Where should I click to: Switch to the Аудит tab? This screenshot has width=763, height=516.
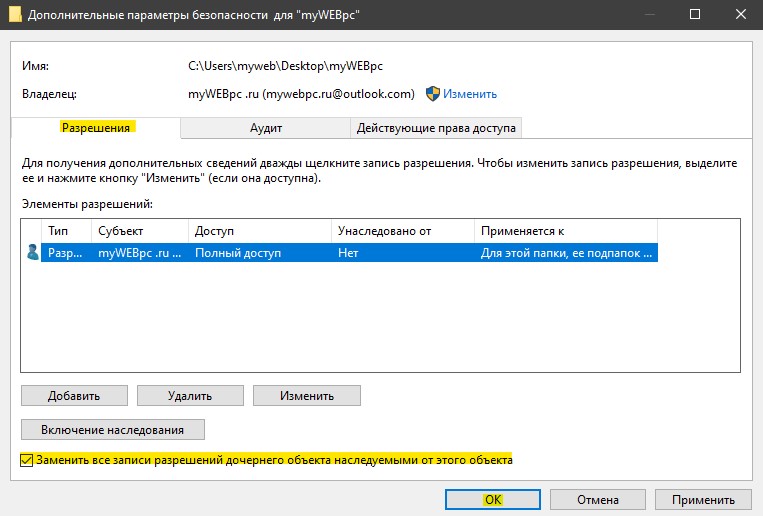click(x=266, y=128)
